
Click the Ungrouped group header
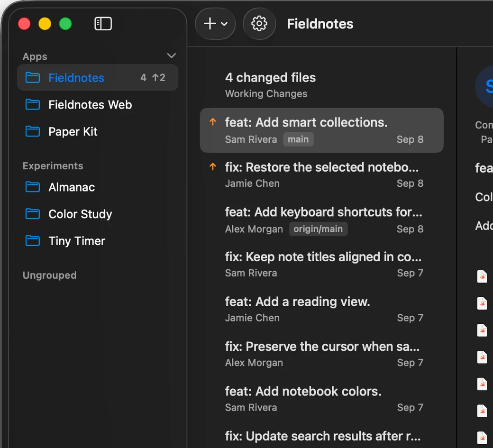pos(50,275)
